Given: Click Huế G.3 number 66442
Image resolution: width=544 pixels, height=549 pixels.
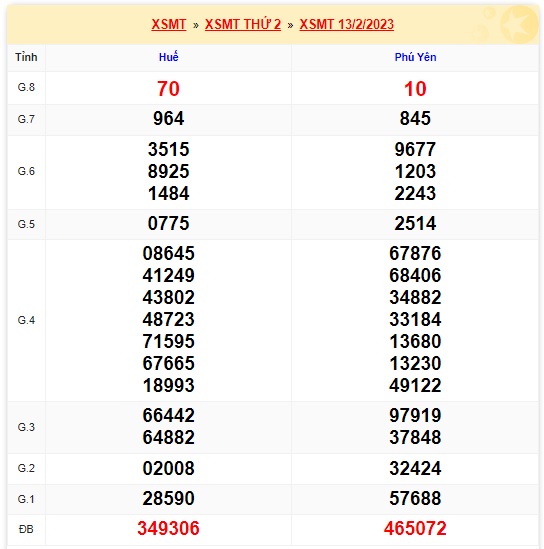Looking at the screenshot, I should click(168, 416).
